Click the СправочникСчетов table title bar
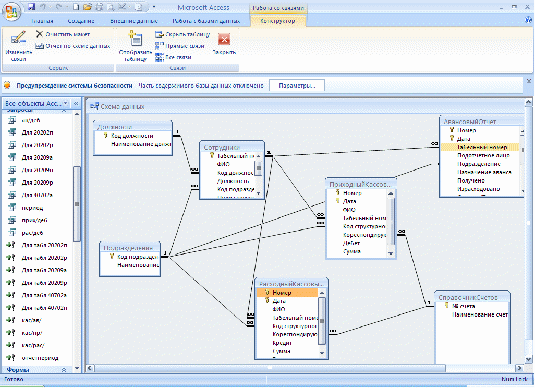Viewport: 535px width, 388px height. 472,297
